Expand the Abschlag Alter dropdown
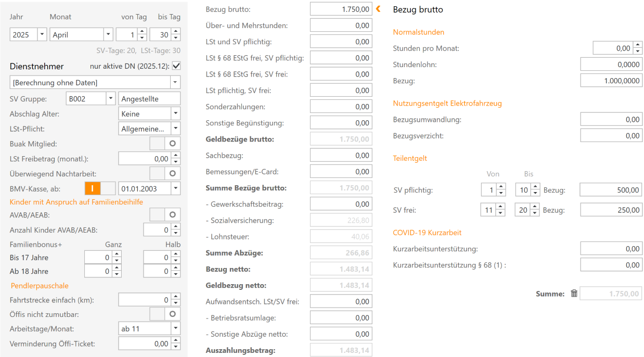Screen dimensions: 644x357 (176, 113)
